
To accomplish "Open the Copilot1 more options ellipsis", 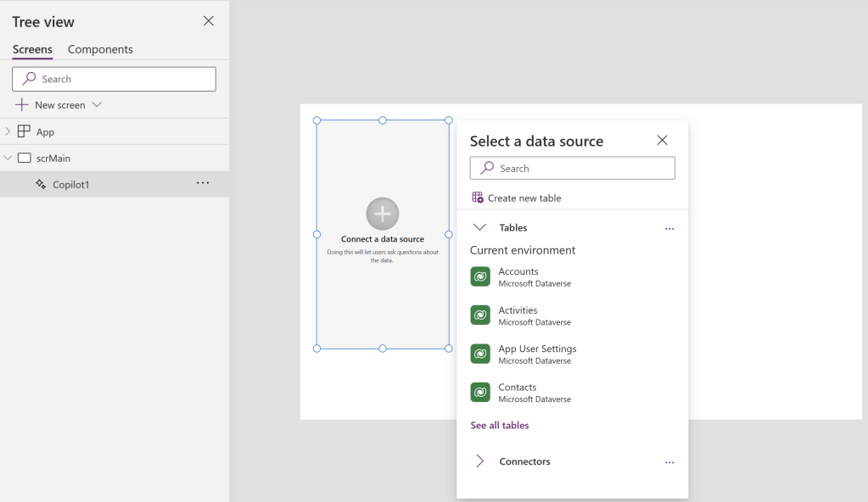I will point(203,183).
